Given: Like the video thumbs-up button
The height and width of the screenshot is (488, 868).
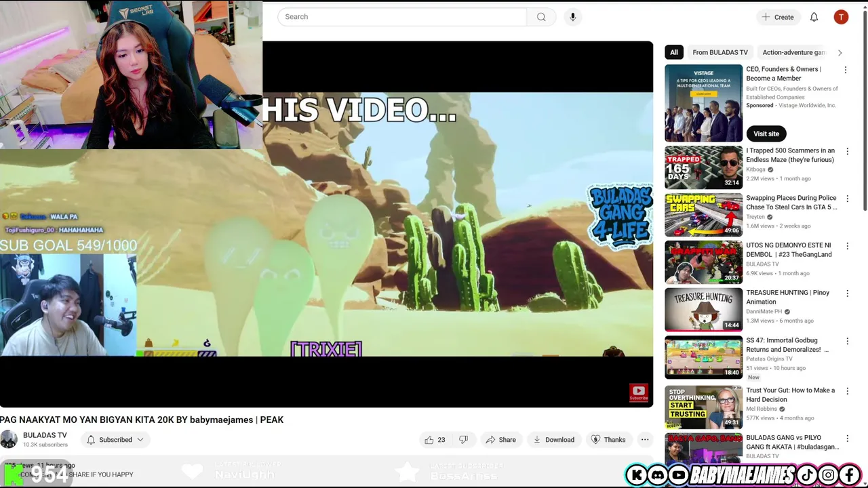Looking at the screenshot, I should (x=435, y=440).
